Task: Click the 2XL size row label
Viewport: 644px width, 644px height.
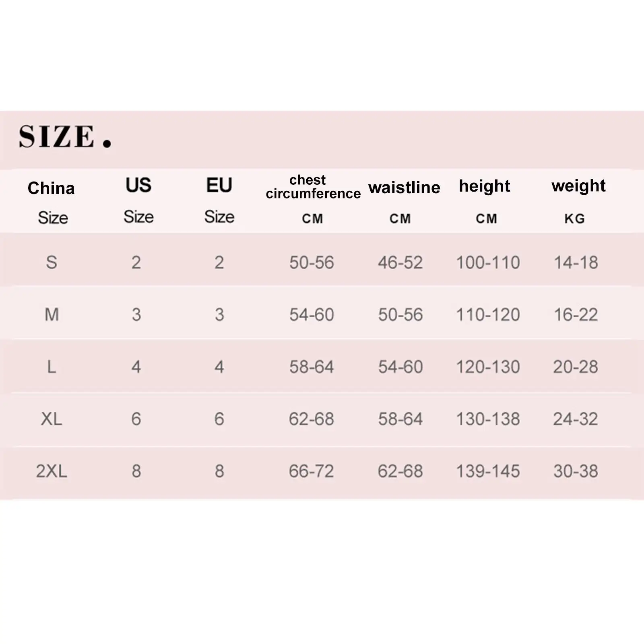Action: tap(52, 471)
